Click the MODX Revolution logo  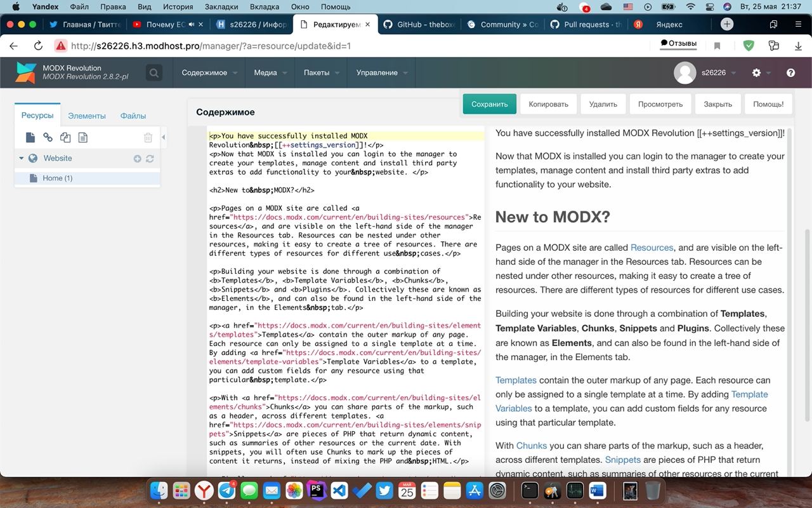pos(26,73)
